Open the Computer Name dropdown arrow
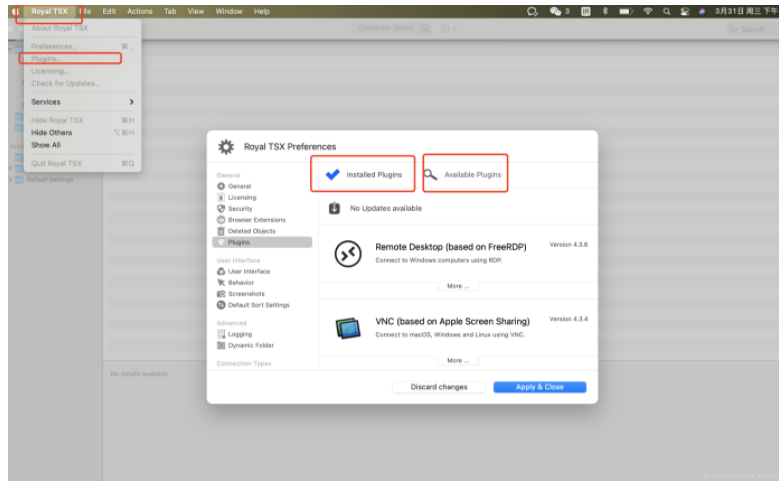 [425, 29]
